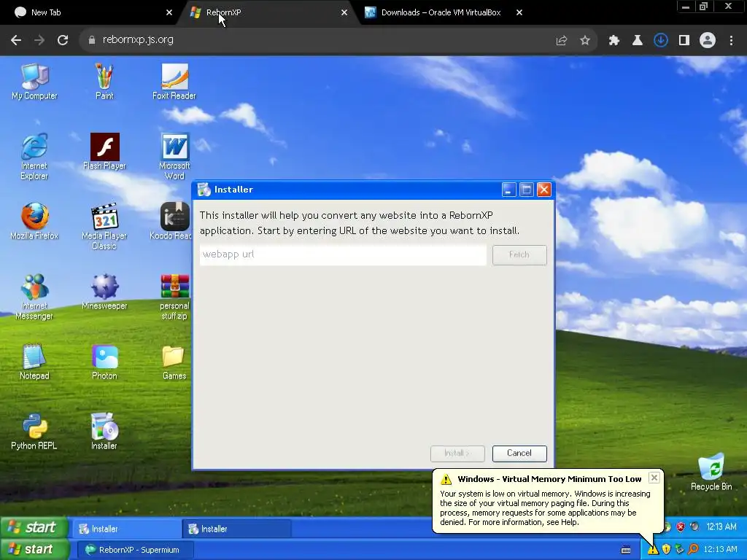This screenshot has width=747, height=560.
Task: Launch Internet Explorer from desktop
Action: (x=34, y=157)
